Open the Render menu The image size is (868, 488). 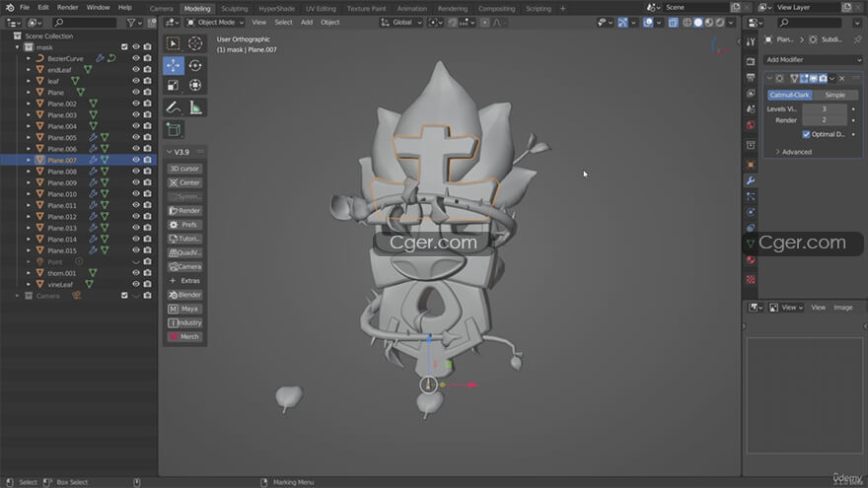(x=67, y=7)
